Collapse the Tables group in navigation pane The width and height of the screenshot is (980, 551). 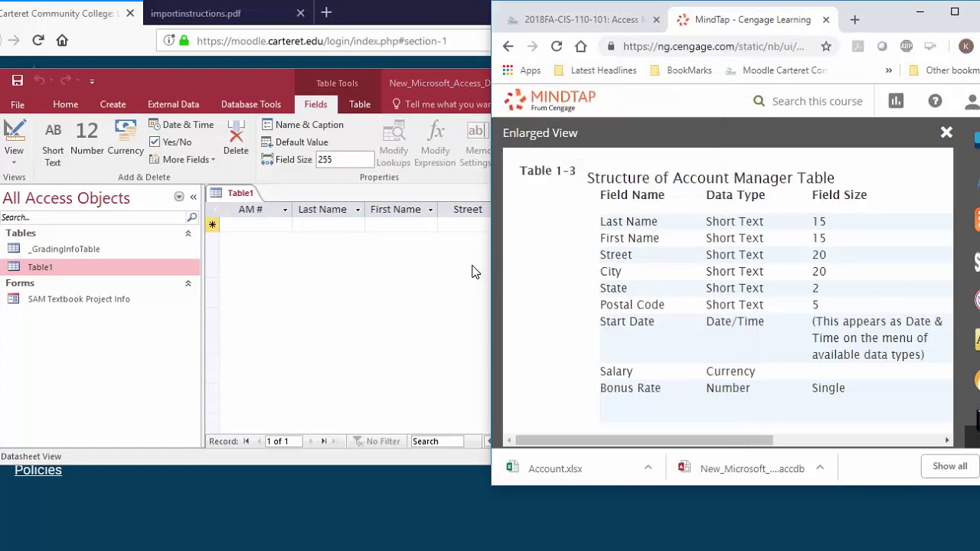click(188, 233)
